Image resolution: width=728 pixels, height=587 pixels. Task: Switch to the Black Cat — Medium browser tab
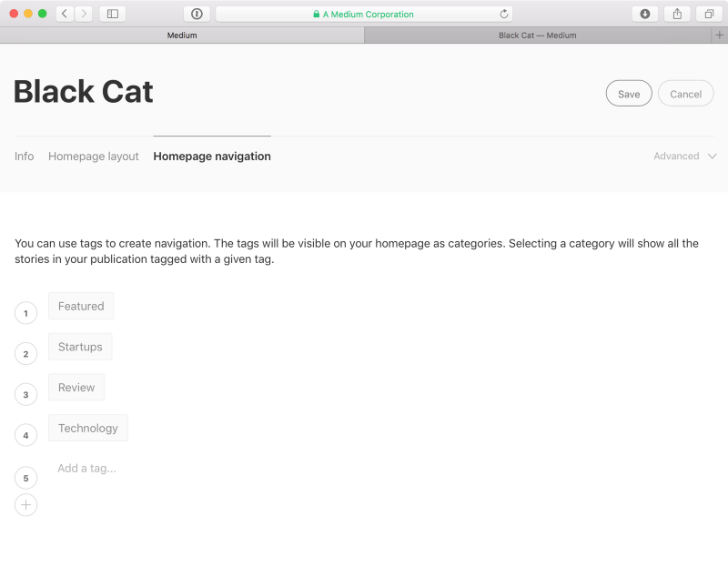pos(537,35)
